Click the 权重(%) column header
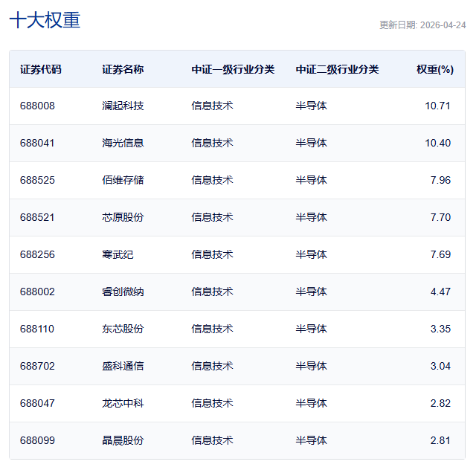Viewport: 476px width, 470px height. 434,69
